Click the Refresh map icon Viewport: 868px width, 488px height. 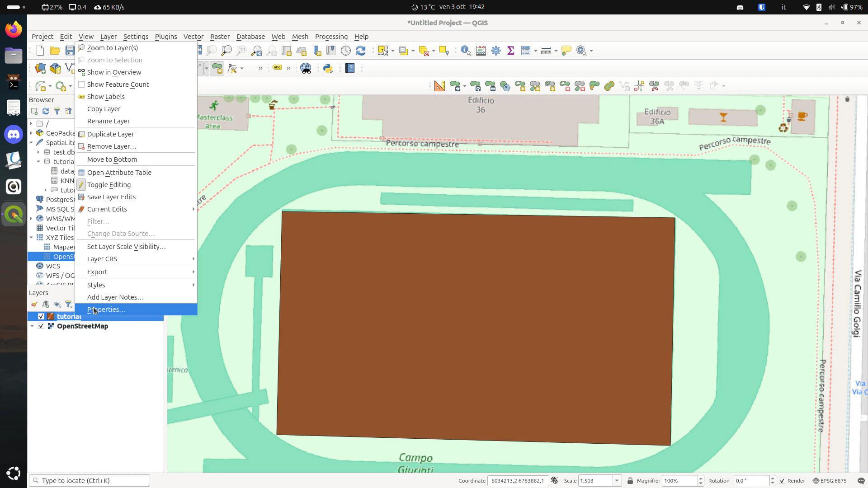tap(361, 51)
